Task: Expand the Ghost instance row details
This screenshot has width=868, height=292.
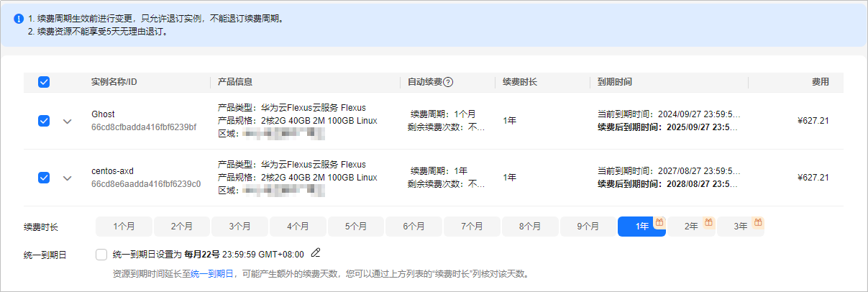Action: click(68, 121)
